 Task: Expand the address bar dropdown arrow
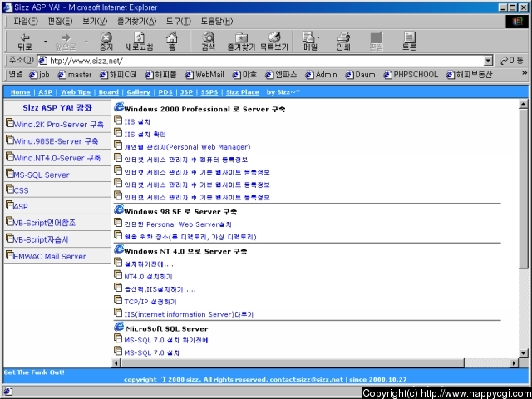click(488, 61)
